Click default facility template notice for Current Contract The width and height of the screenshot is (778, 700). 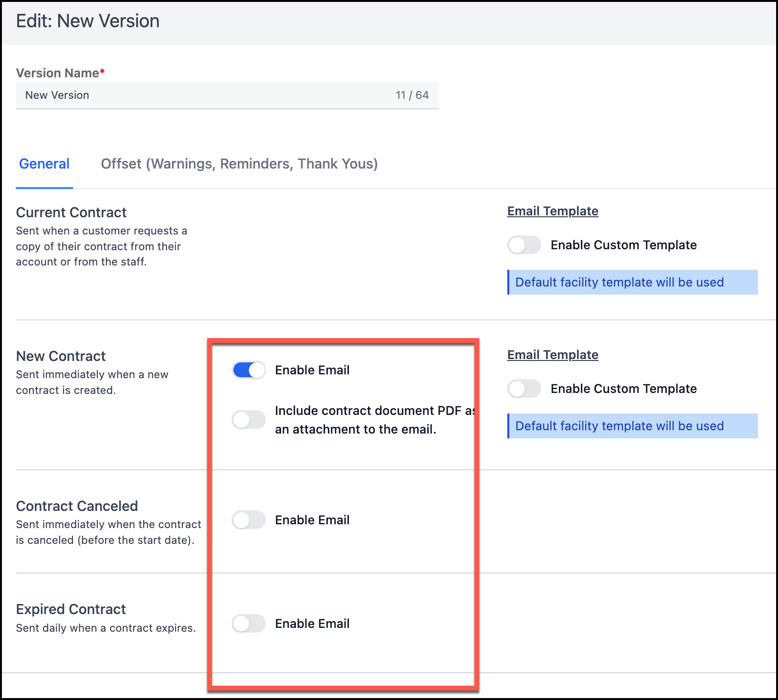632,282
